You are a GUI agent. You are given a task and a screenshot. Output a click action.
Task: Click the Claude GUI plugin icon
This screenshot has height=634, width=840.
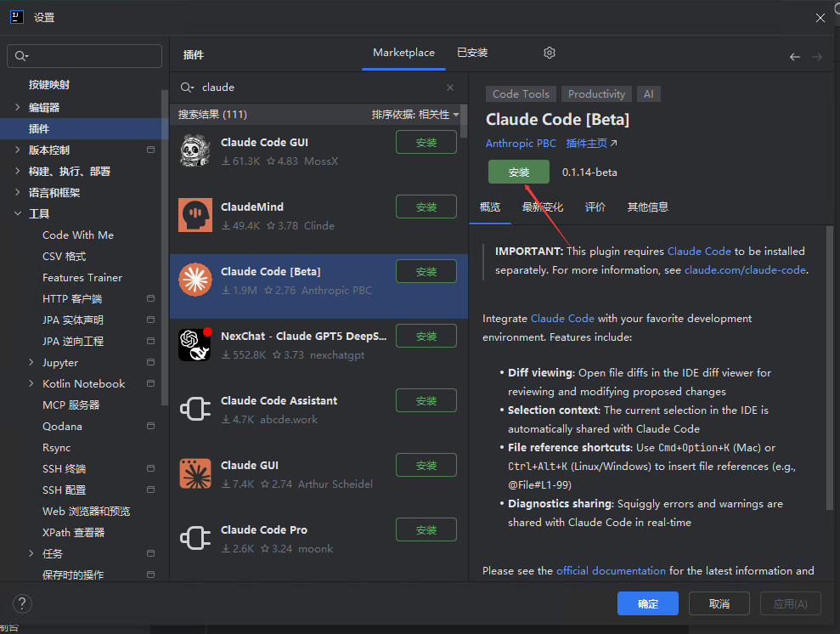coord(194,473)
